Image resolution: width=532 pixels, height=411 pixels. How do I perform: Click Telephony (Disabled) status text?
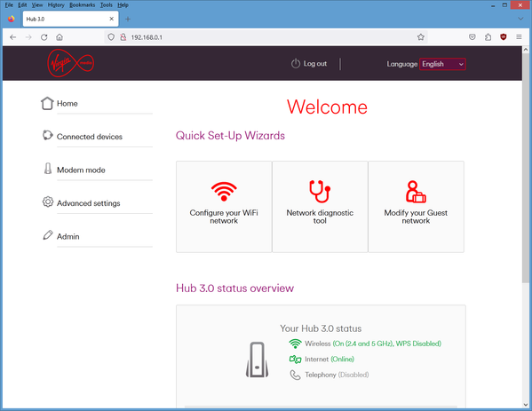pos(337,375)
